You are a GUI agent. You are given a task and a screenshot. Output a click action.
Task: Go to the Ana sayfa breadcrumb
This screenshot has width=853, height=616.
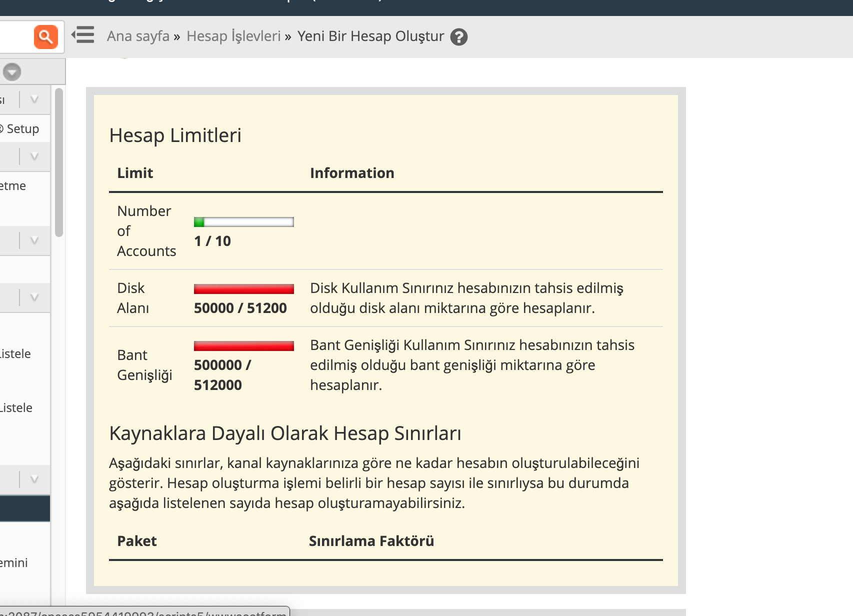click(x=138, y=36)
